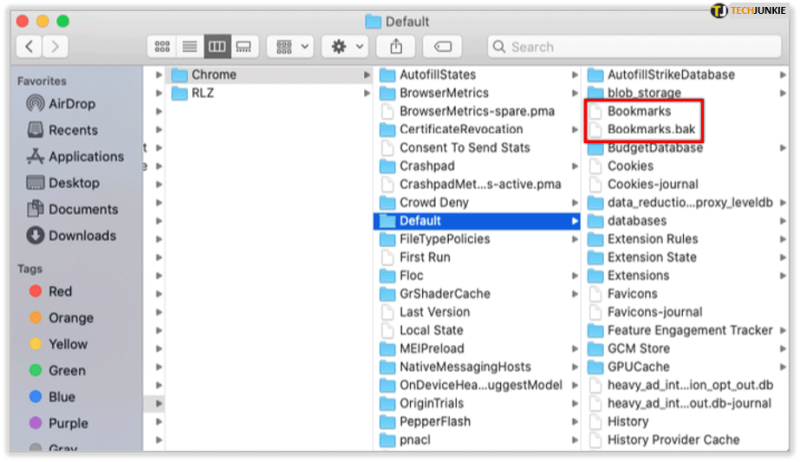Filter by the Blue tag
The image size is (800, 462).
point(52,397)
